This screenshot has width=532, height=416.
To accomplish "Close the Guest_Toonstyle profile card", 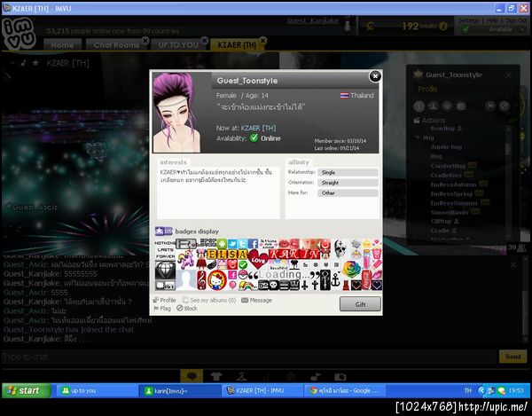I will (375, 76).
